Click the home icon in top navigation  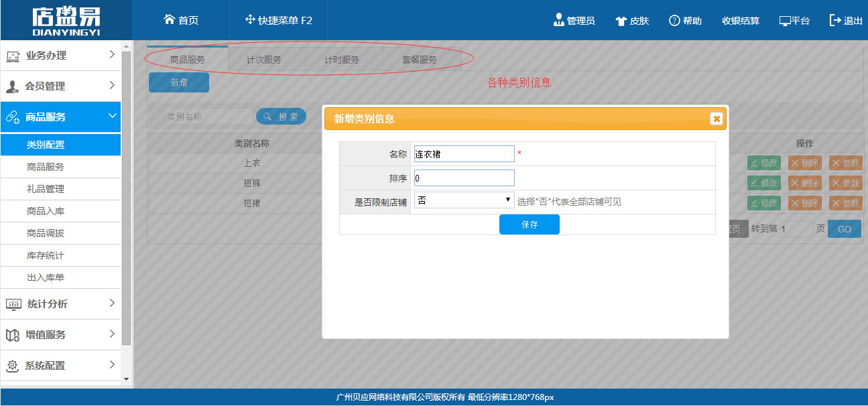170,20
